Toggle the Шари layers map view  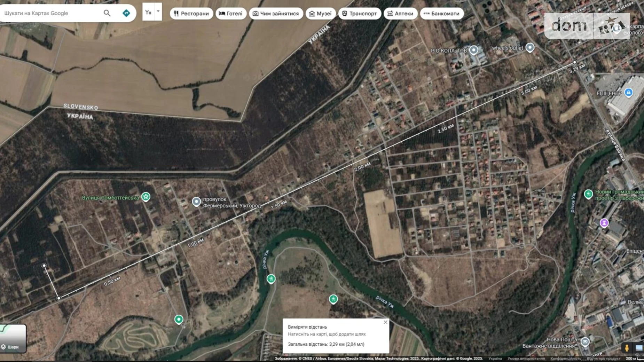click(x=13, y=339)
